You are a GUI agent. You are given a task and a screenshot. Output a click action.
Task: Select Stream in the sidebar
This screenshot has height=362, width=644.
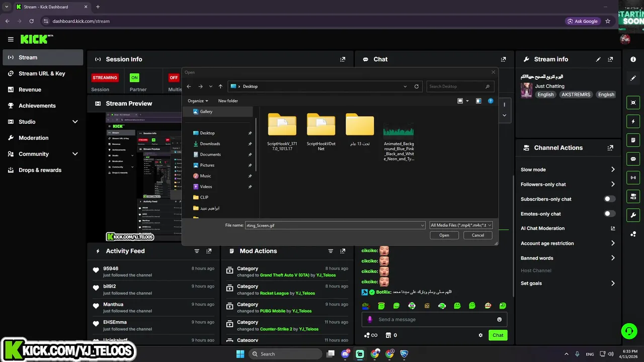click(43, 57)
